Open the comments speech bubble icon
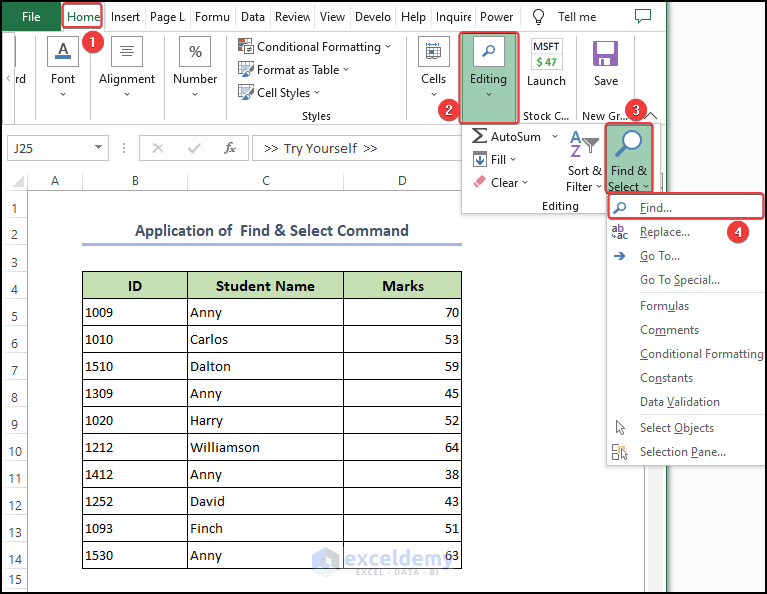Image resolution: width=767 pixels, height=594 pixels. click(643, 17)
